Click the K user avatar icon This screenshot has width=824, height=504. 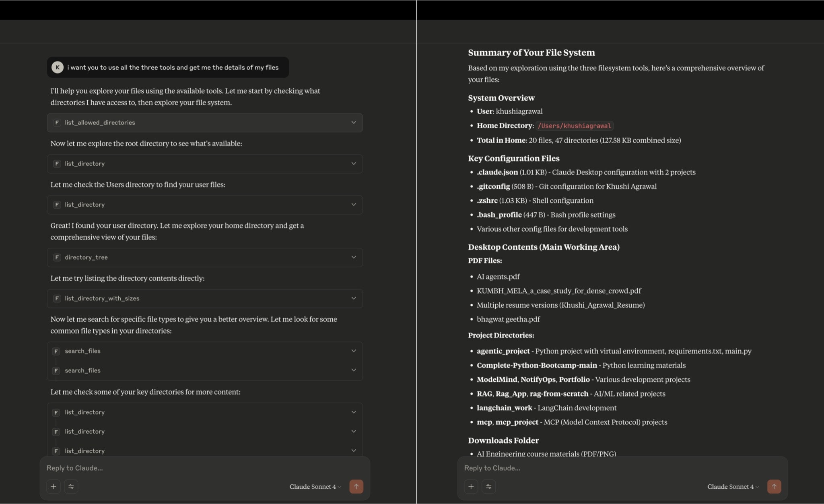tap(58, 67)
